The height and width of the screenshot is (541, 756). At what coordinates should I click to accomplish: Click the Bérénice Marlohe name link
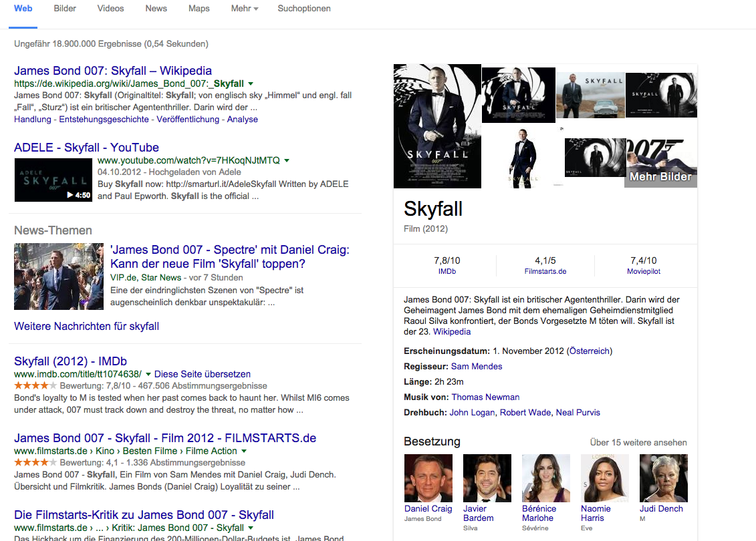(x=539, y=514)
